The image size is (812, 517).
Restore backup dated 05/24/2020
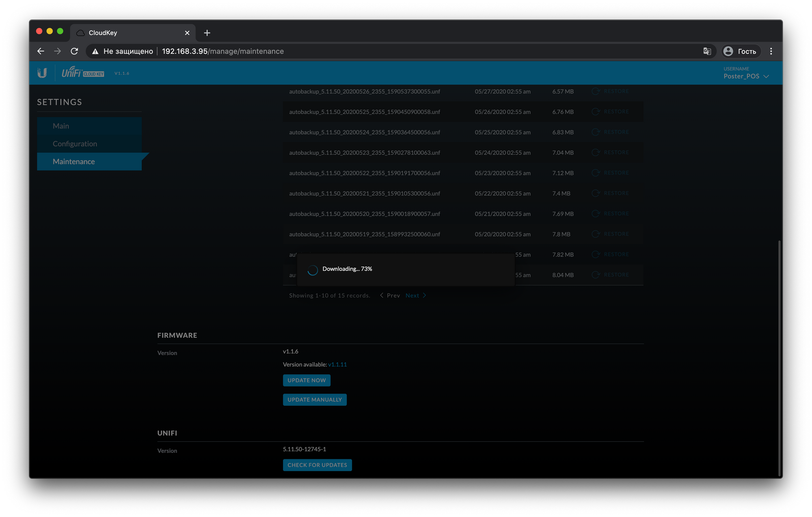click(x=610, y=153)
